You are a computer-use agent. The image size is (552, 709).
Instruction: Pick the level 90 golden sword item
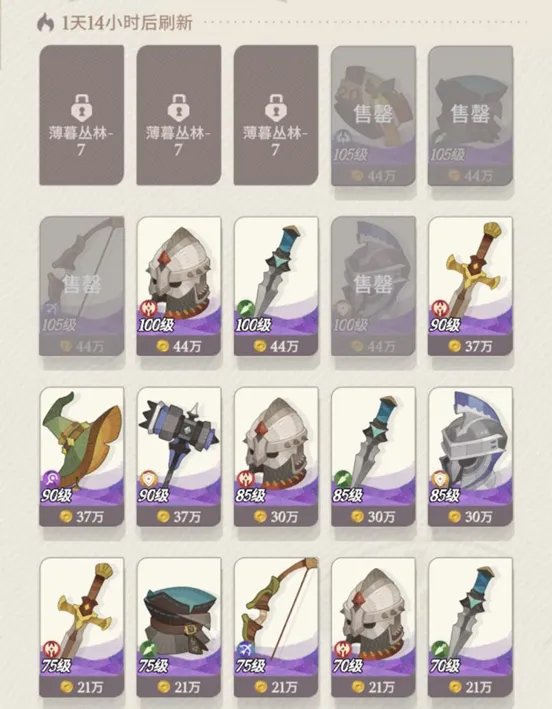(470, 286)
